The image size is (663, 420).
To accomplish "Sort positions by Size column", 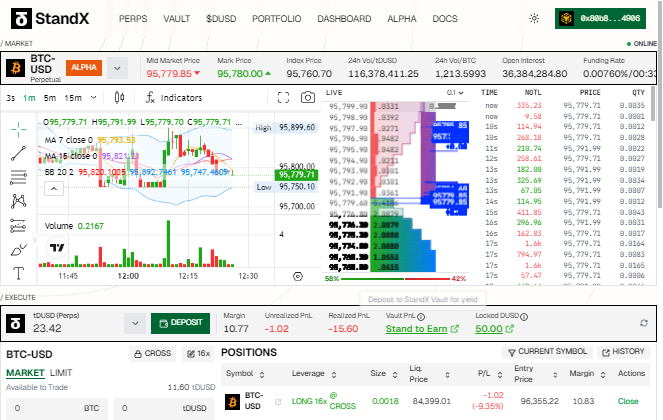I will coord(384,374).
